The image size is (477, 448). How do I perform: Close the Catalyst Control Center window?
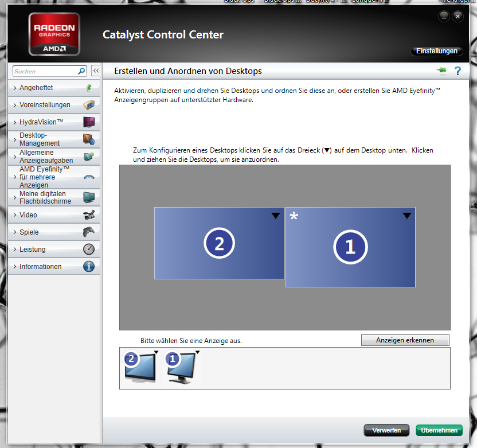[458, 17]
